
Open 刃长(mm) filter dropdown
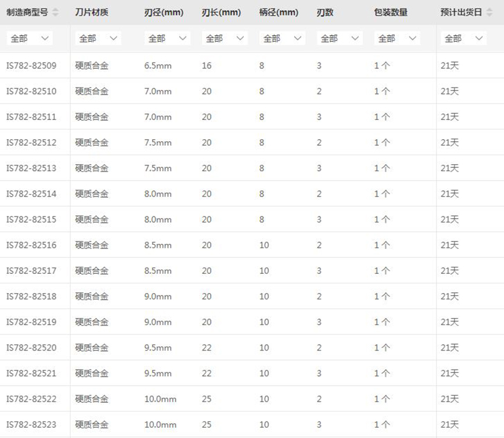[225, 38]
